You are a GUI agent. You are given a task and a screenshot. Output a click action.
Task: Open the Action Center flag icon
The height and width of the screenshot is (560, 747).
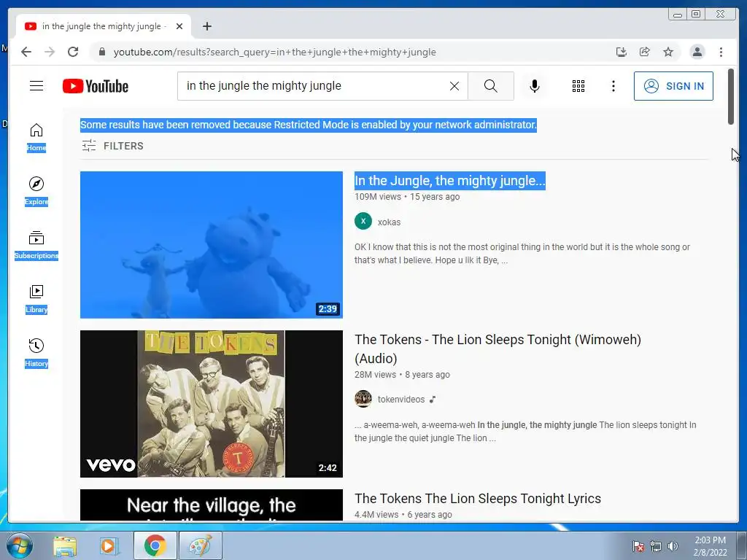click(x=638, y=546)
